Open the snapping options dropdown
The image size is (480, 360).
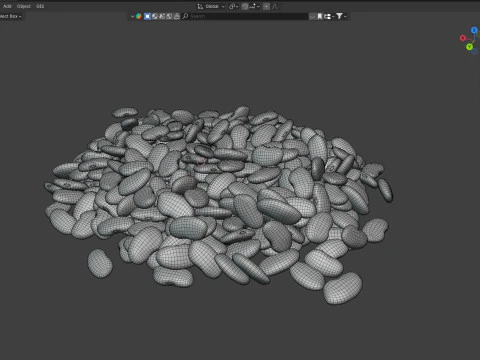coord(255,6)
